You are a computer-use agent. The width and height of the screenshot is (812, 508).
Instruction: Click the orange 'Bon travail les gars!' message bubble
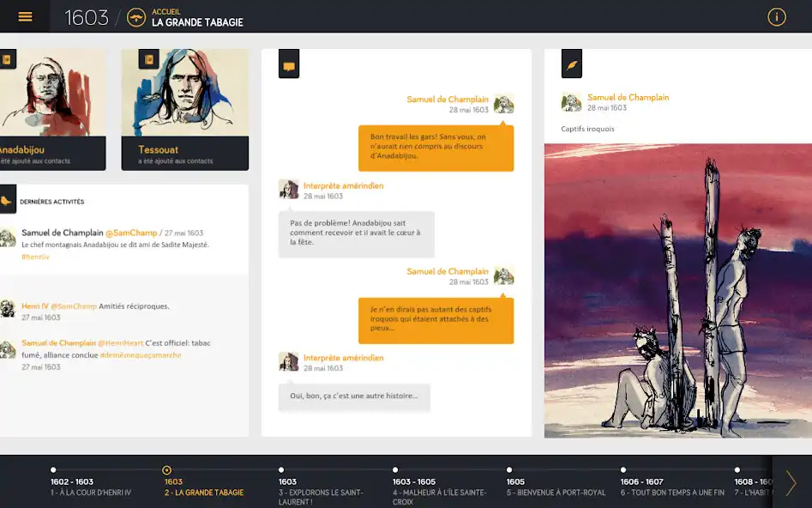click(x=436, y=148)
